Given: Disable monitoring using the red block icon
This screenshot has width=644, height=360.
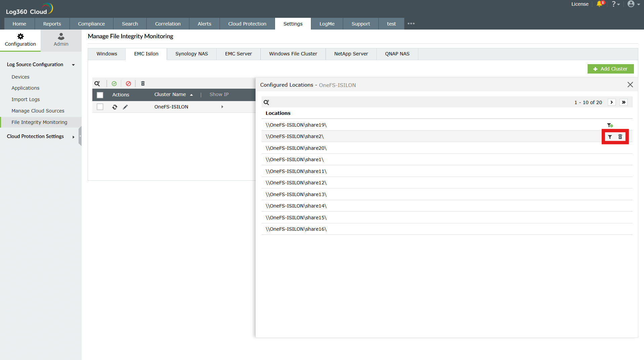Looking at the screenshot, I should click(x=128, y=83).
